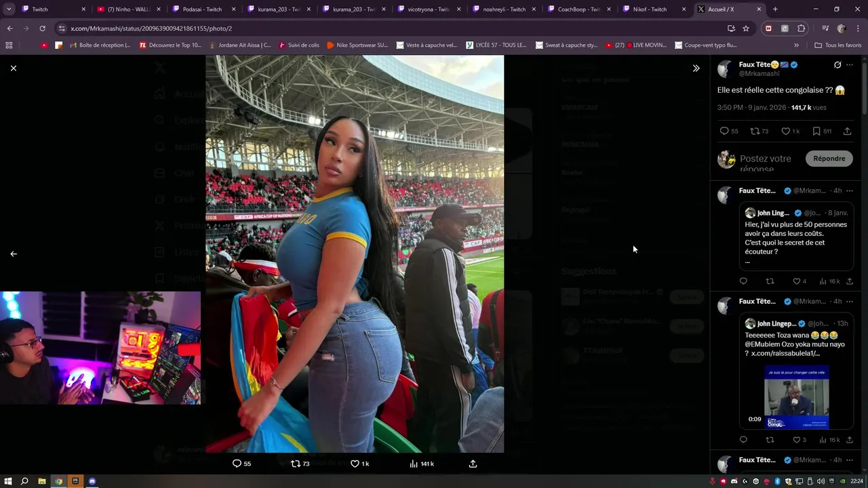Viewport: 868px width, 488px height.
Task: Open media controls music icon
Action: (825, 28)
